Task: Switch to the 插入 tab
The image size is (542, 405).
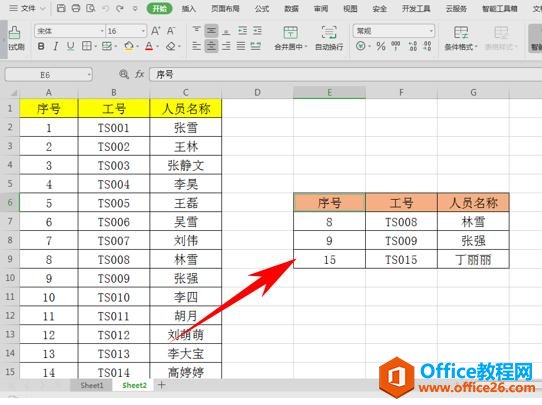Action: (x=189, y=9)
